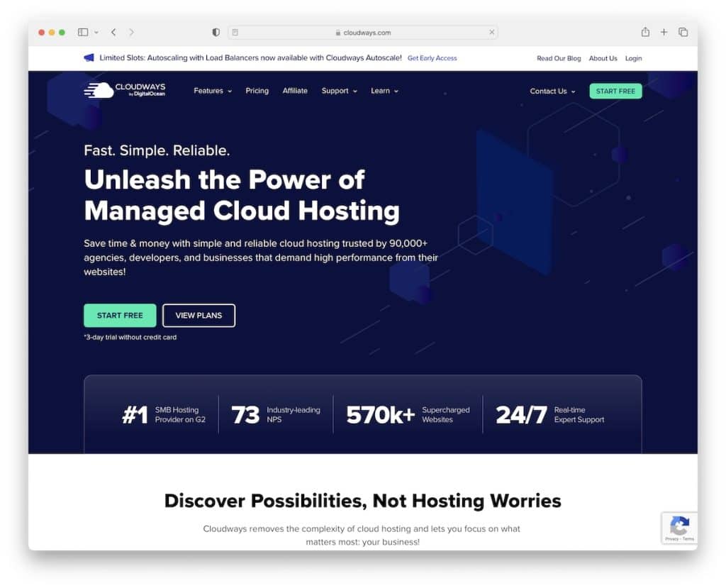Screen dimensions: 726x588
Task: Click the Cloudways logo
Action: coord(125,90)
